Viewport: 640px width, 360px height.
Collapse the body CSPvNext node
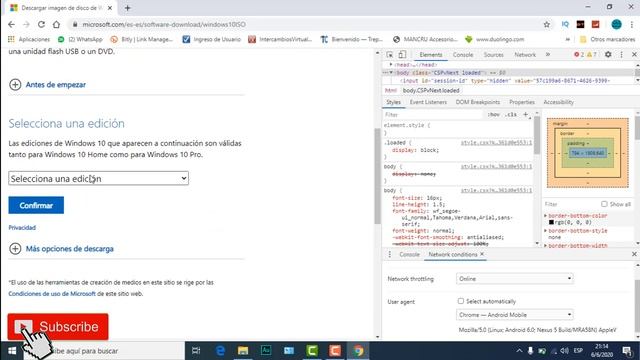(x=391, y=73)
